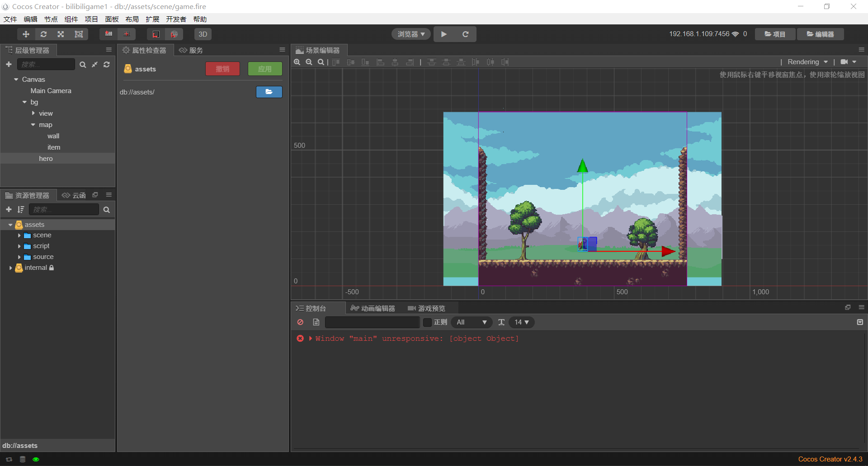Align selected nodes to top
The image size is (868, 466).
pyautogui.click(x=336, y=62)
